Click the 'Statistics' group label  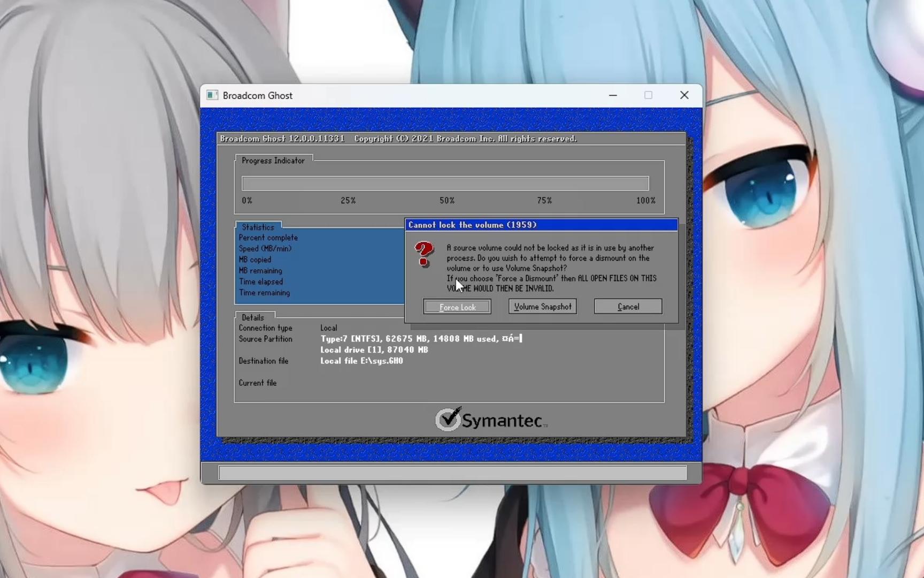(258, 227)
